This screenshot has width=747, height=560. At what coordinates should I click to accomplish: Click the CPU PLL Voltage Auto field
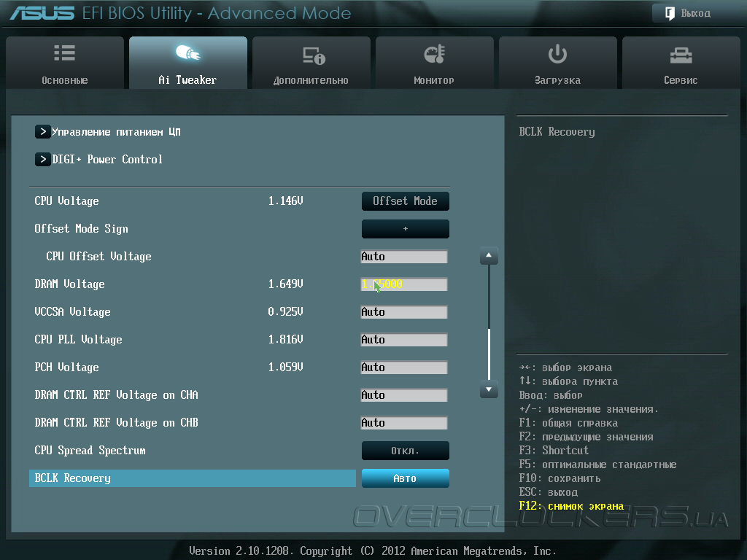(404, 340)
